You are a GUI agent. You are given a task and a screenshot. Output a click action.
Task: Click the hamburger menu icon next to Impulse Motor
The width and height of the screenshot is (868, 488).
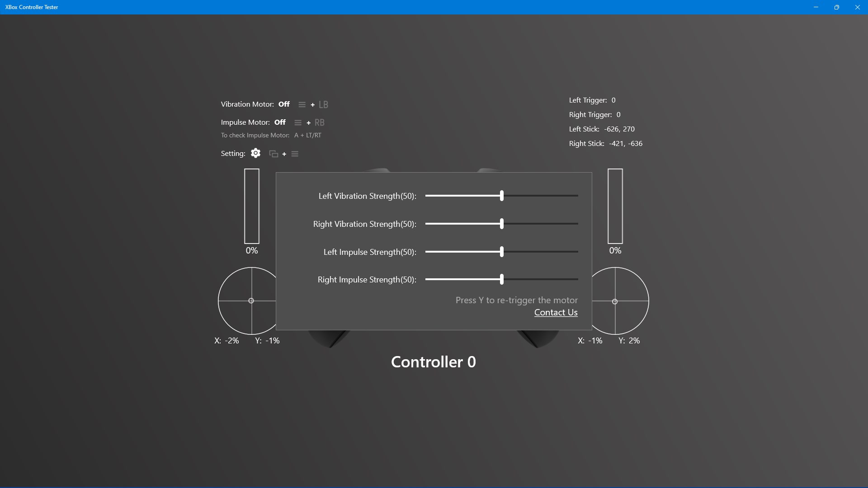click(298, 122)
